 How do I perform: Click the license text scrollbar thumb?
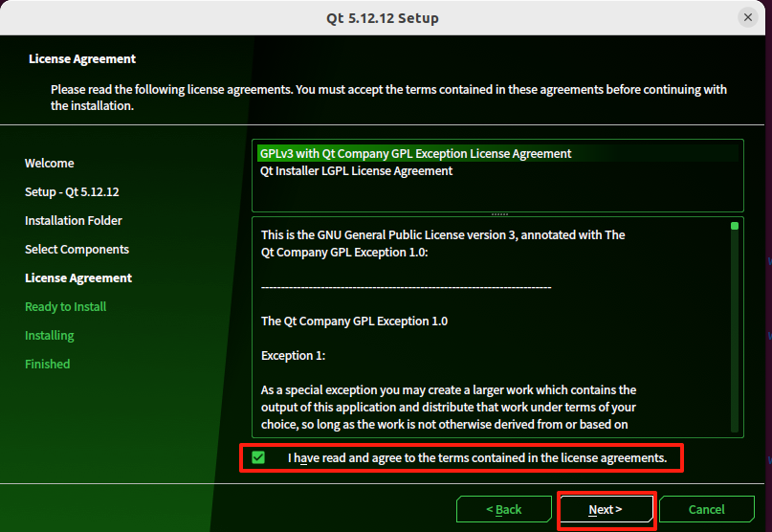(734, 227)
